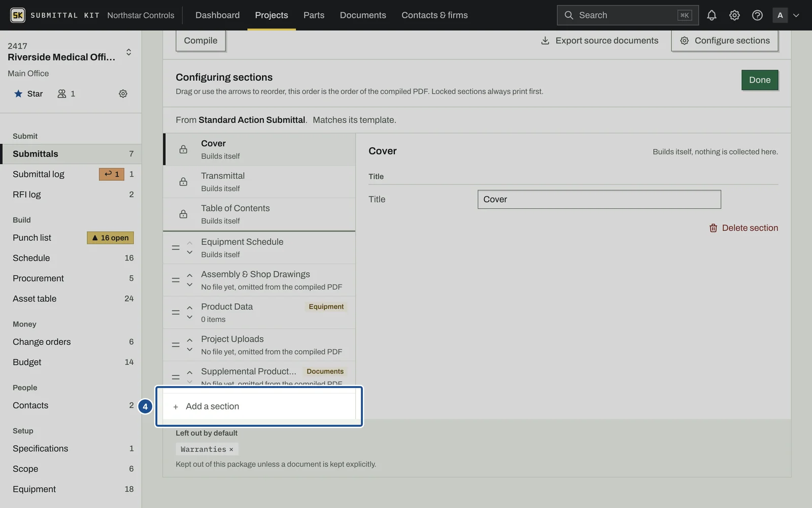Click lock icon on Transmittal section
This screenshot has width=812, height=508.
tap(183, 182)
